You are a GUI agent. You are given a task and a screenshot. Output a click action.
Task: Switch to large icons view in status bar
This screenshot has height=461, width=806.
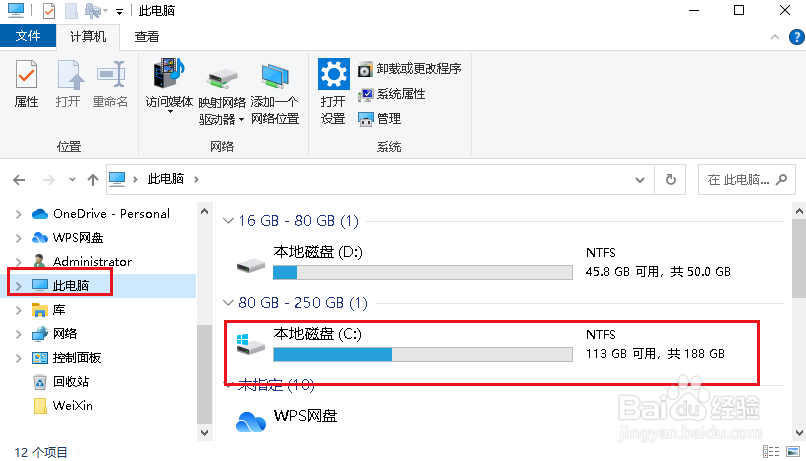click(x=793, y=452)
